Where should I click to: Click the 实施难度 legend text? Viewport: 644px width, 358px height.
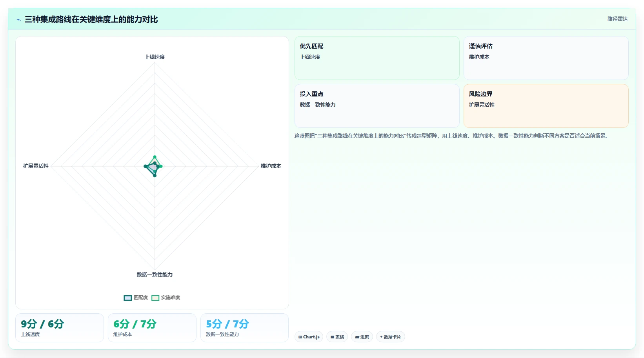click(x=171, y=298)
